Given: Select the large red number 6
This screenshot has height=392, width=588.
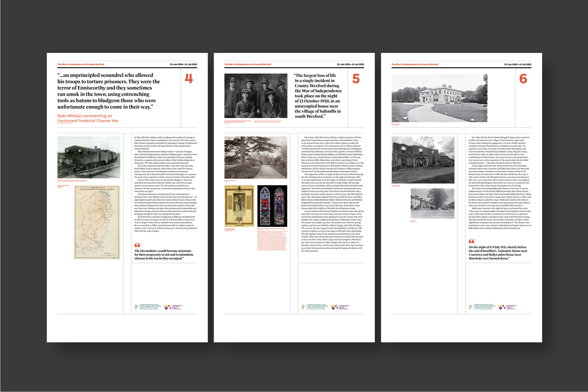Looking at the screenshot, I should click(523, 79).
